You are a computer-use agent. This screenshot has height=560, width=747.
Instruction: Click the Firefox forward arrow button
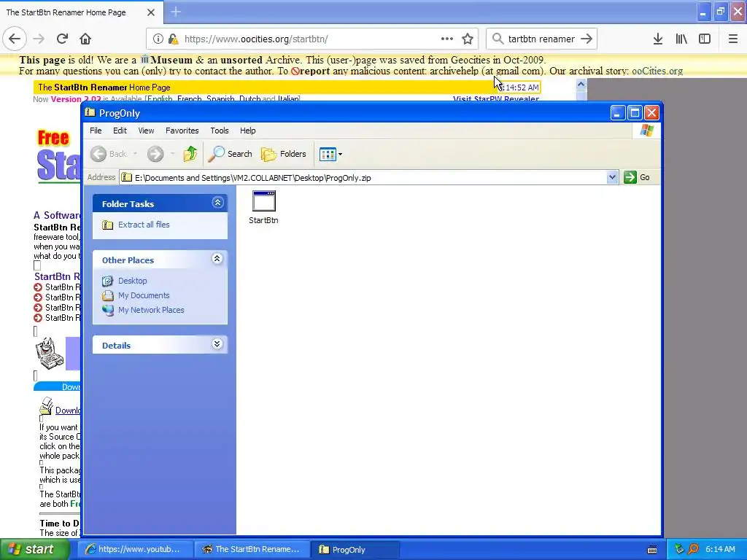39,39
